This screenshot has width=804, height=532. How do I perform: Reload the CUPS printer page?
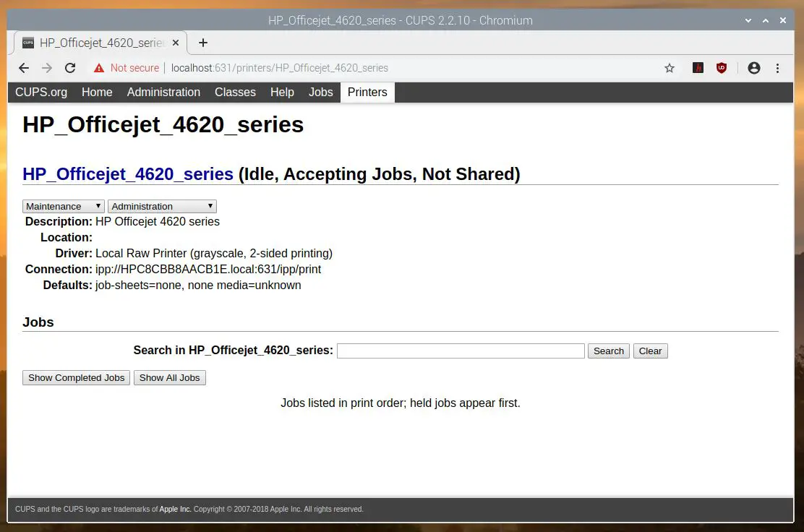coord(70,68)
